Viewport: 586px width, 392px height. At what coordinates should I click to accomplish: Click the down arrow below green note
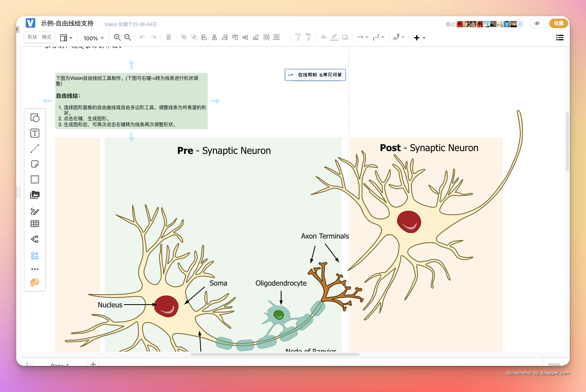(131, 137)
